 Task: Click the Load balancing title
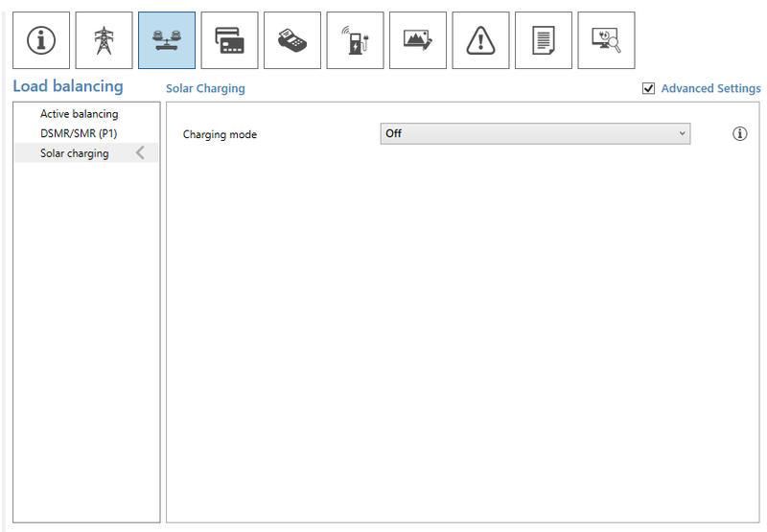[68, 86]
